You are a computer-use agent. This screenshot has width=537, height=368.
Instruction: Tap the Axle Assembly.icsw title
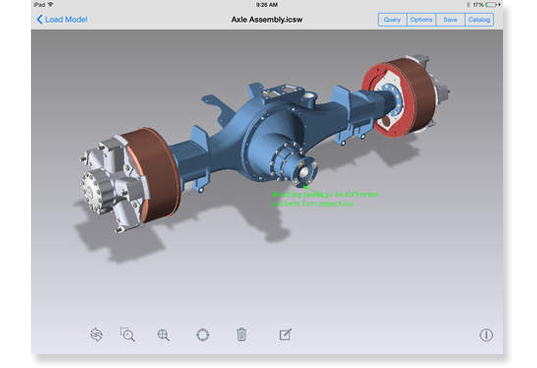[267, 20]
